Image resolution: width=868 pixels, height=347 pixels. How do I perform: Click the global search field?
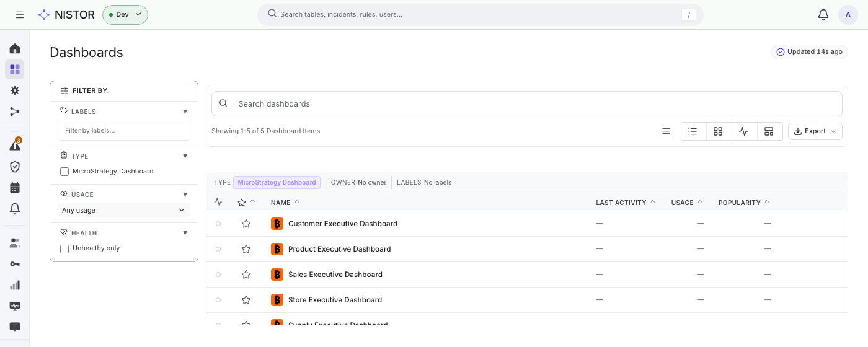(x=480, y=14)
